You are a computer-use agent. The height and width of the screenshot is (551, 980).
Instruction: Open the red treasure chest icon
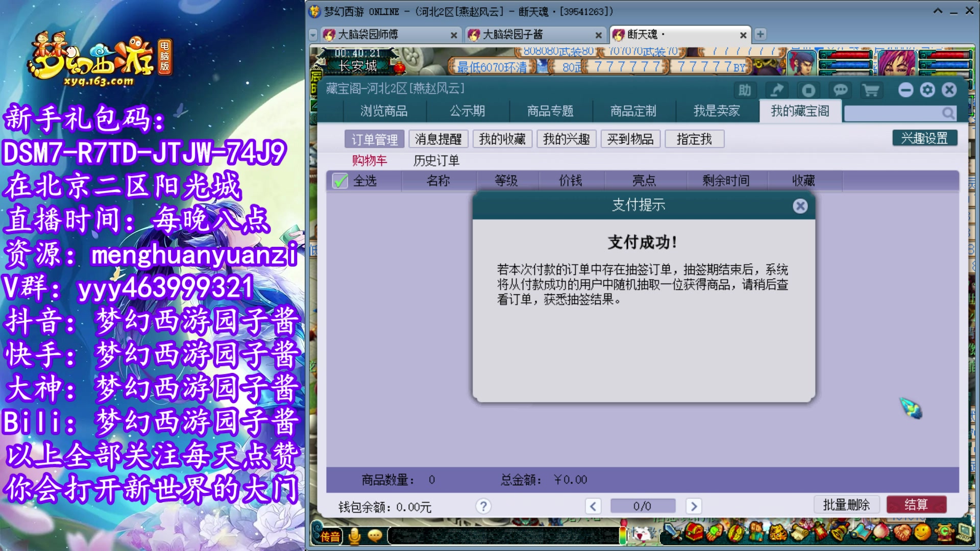(x=695, y=532)
